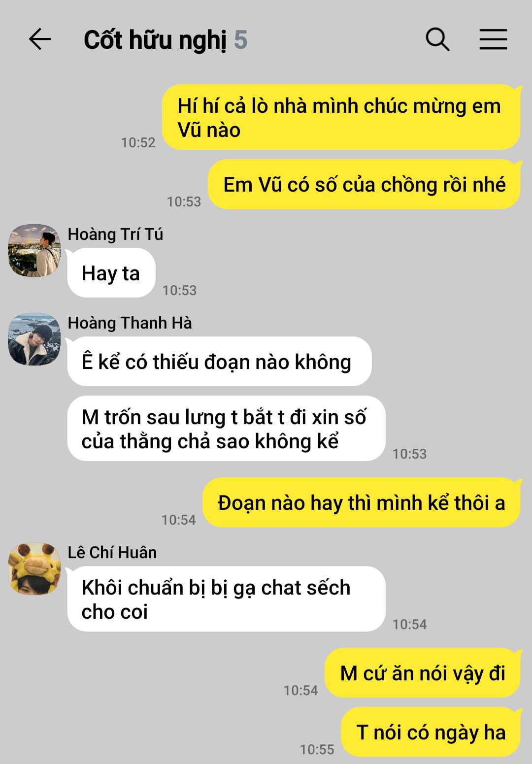Tap the 'T nói có ngày ha' bubble

[x=431, y=732]
